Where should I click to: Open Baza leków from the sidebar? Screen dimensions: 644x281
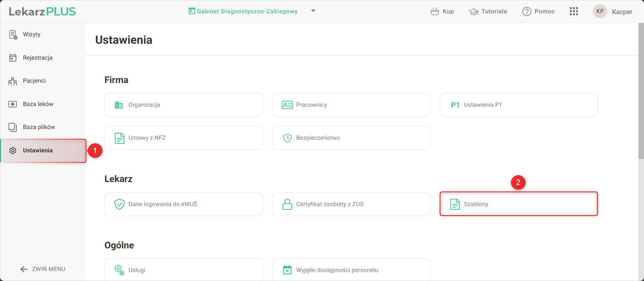click(x=38, y=104)
